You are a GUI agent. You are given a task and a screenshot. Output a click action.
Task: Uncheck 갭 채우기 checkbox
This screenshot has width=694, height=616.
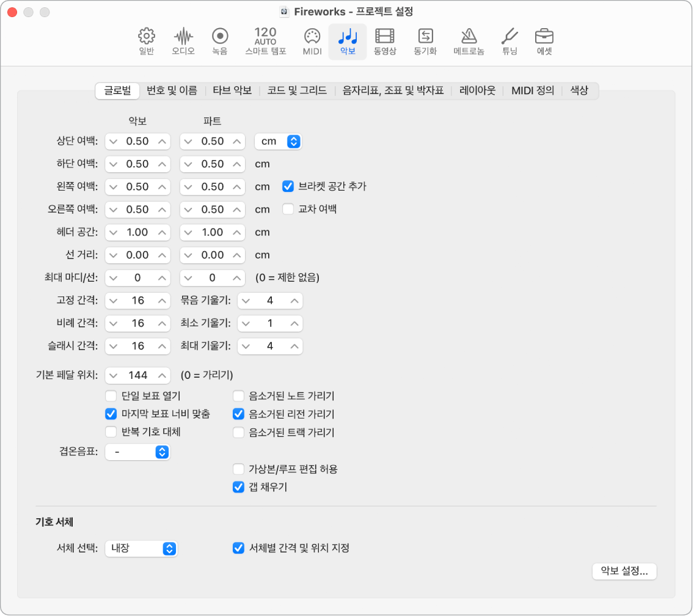[x=238, y=487]
